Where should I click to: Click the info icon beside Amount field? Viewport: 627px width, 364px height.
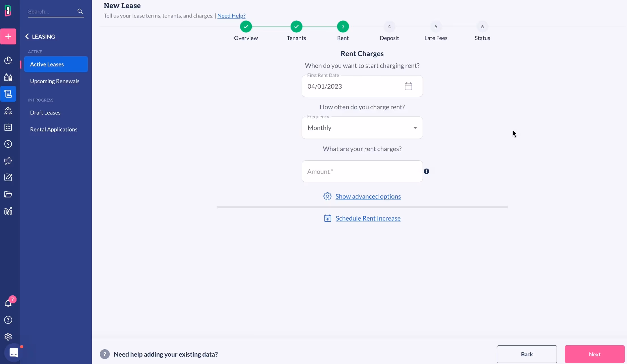pyautogui.click(x=426, y=171)
